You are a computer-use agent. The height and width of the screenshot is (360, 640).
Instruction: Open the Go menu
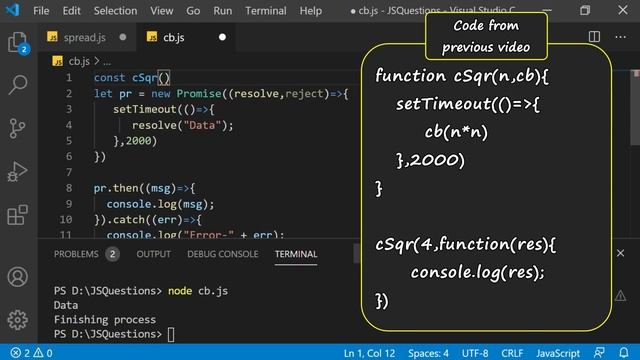point(193,11)
